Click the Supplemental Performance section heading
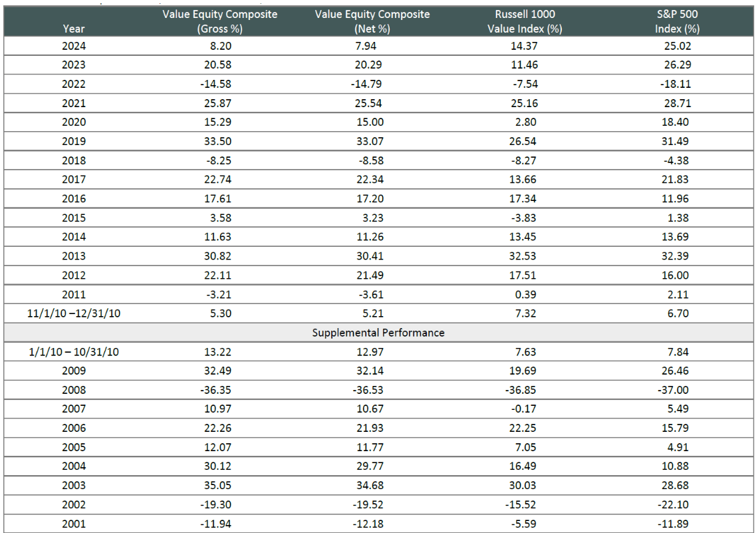756x533 pixels. [x=378, y=333]
